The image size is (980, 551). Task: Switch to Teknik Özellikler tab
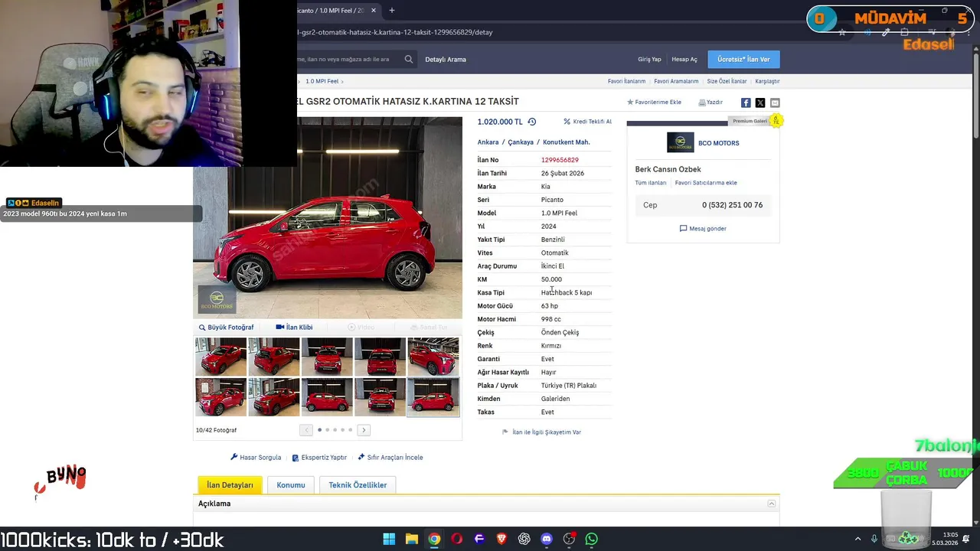(358, 485)
